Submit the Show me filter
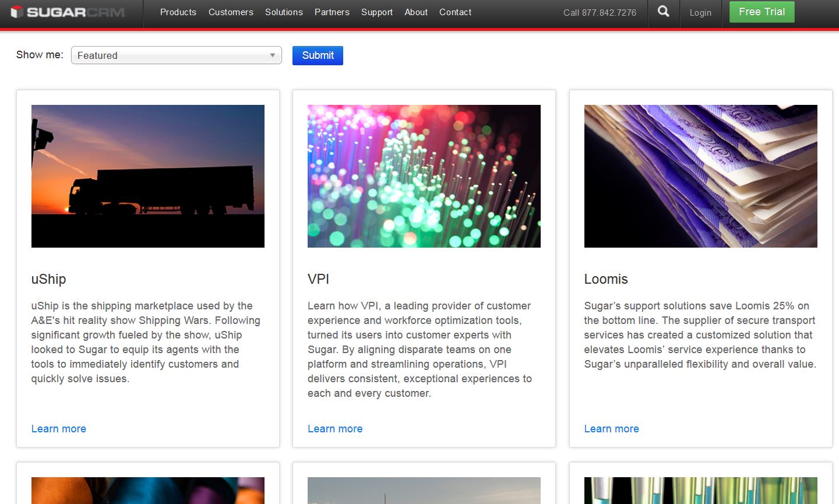Screen dimensions: 839x504 [x=318, y=55]
